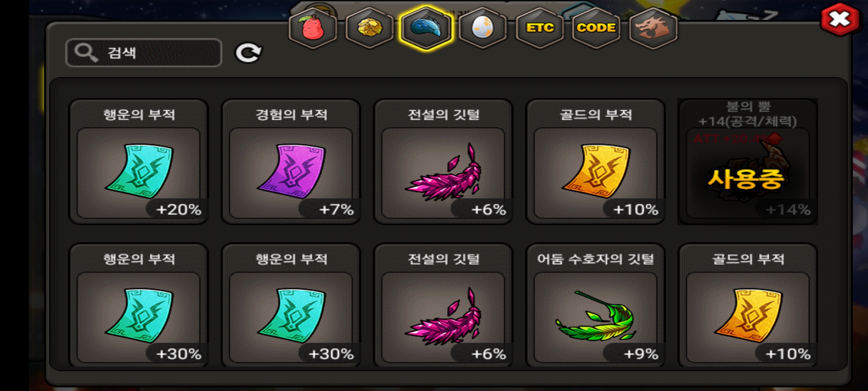This screenshot has width=868, height=391.
Task: Open the red fruit food tab
Action: (x=313, y=28)
